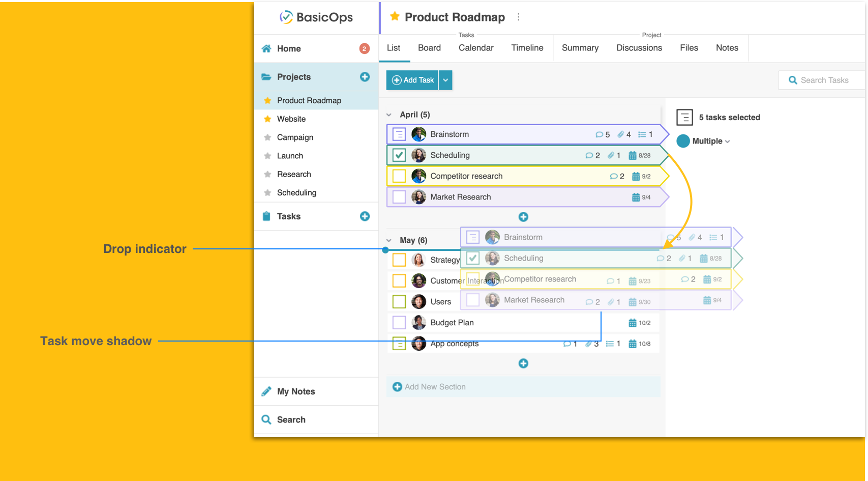The height and width of the screenshot is (481, 868).
Task: Toggle favorite star for Launch project
Action: point(267,156)
